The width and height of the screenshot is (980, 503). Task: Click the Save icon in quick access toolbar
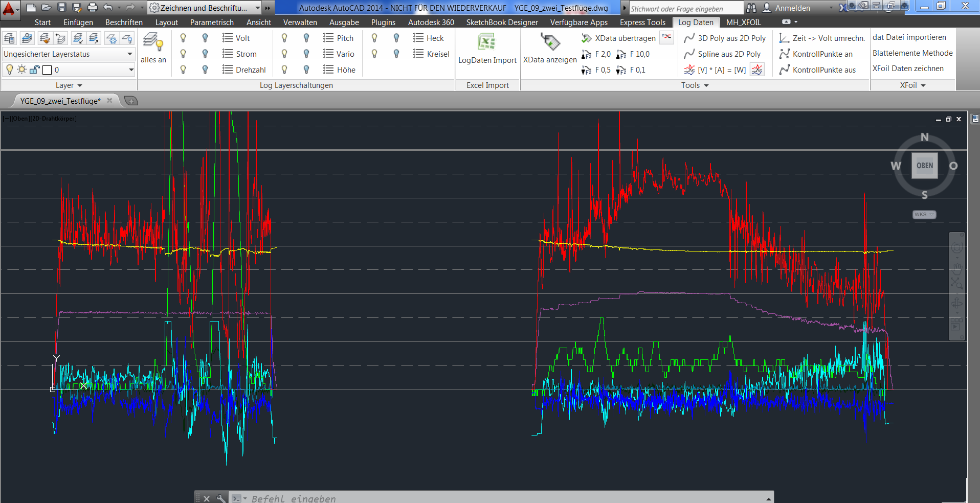click(x=62, y=7)
